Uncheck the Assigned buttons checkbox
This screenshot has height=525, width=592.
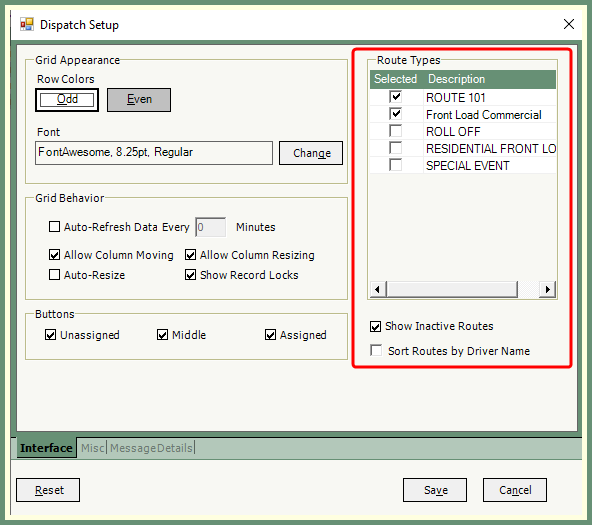point(270,335)
